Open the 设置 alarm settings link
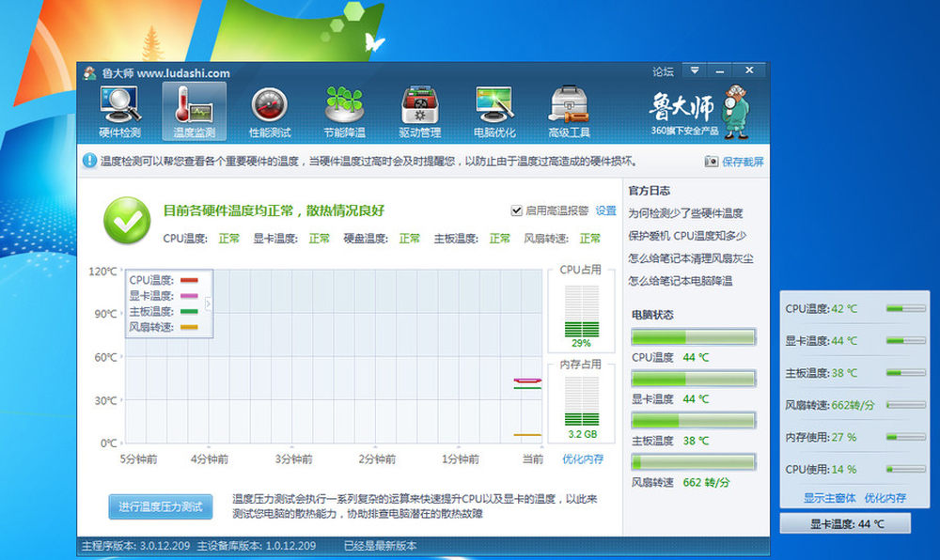This screenshot has height=560, width=940. click(x=605, y=210)
